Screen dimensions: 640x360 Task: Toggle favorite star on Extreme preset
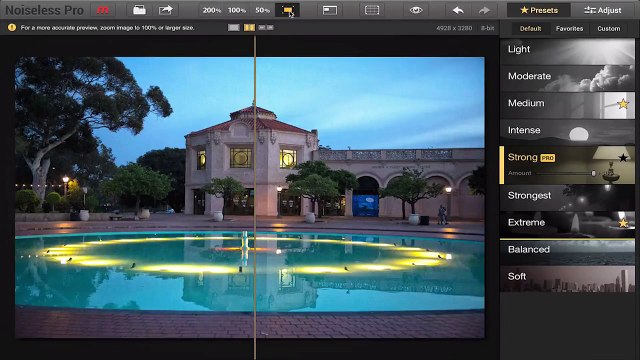click(623, 223)
